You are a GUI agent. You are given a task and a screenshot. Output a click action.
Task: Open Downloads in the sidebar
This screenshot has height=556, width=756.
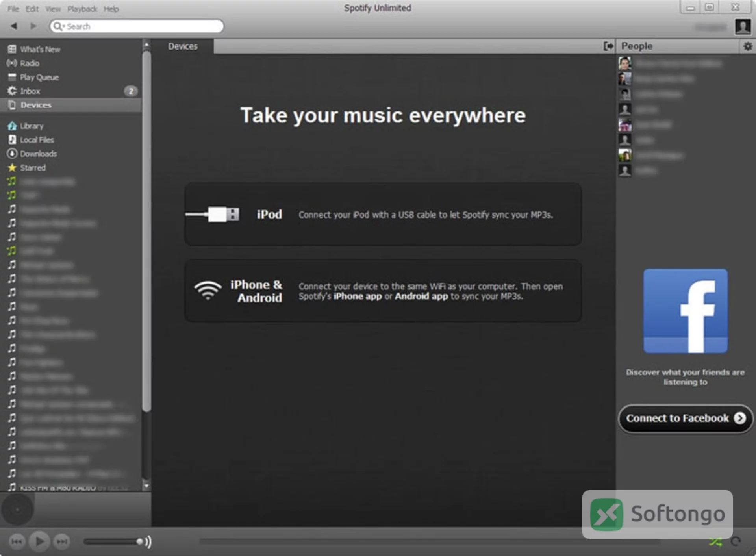(x=71, y=154)
